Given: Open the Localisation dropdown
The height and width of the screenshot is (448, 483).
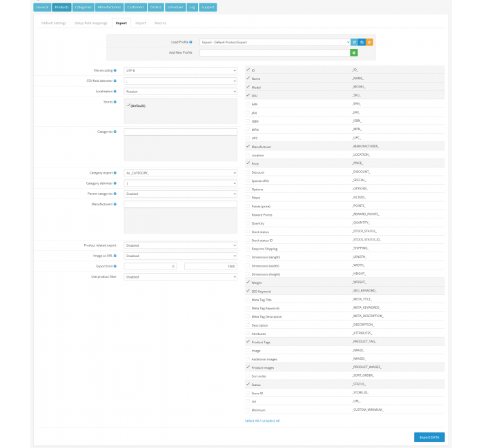Looking at the screenshot, I should (x=181, y=92).
